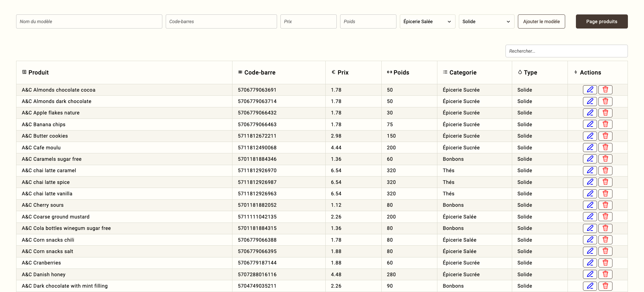Delete the A&C Banana chips row

point(605,124)
